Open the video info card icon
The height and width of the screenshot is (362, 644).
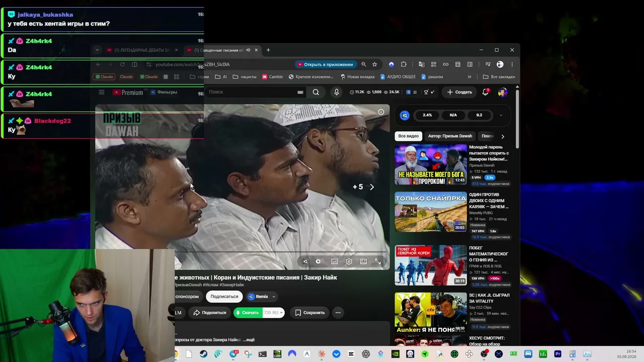[381, 112]
